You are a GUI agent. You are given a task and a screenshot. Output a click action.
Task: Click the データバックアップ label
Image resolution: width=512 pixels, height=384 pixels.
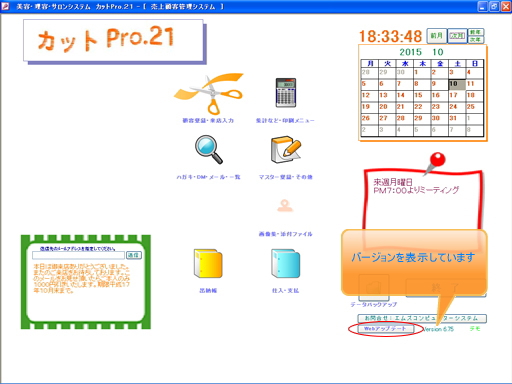373,305
